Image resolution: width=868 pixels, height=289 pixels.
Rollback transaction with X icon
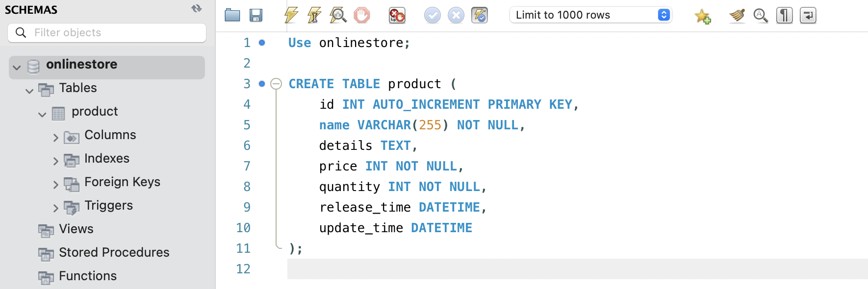tap(456, 15)
